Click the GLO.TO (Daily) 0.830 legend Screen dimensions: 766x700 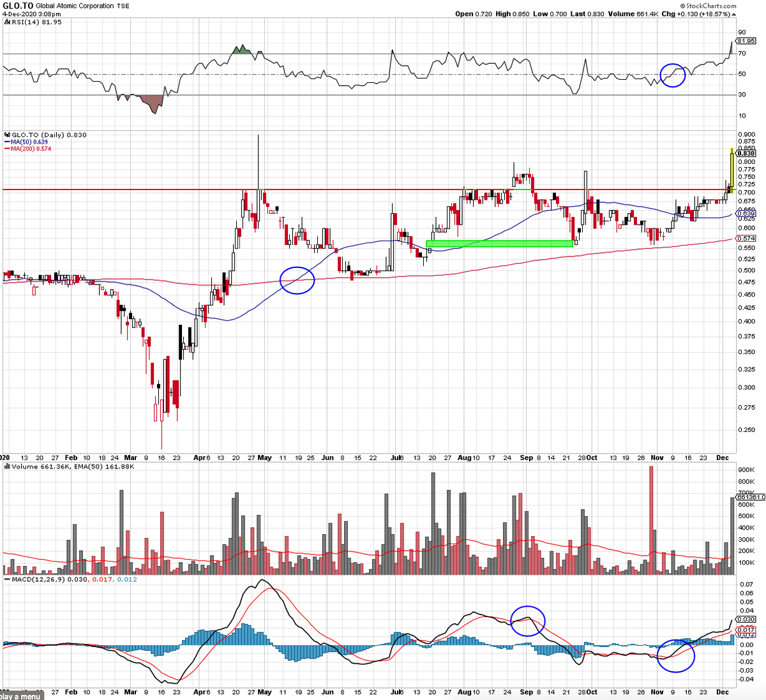49,135
